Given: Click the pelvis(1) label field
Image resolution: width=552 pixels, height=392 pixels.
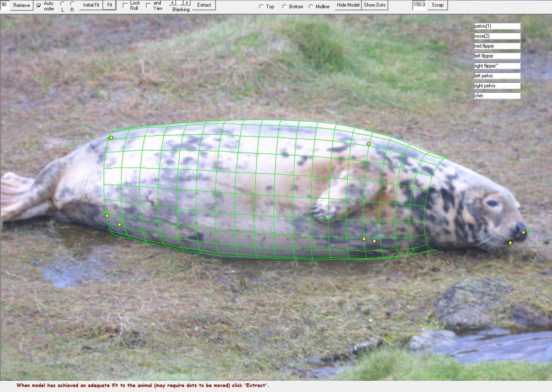Looking at the screenshot, I should pos(496,26).
